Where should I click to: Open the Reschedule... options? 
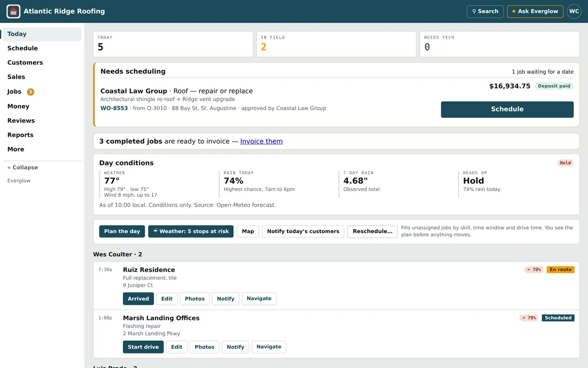click(x=373, y=232)
